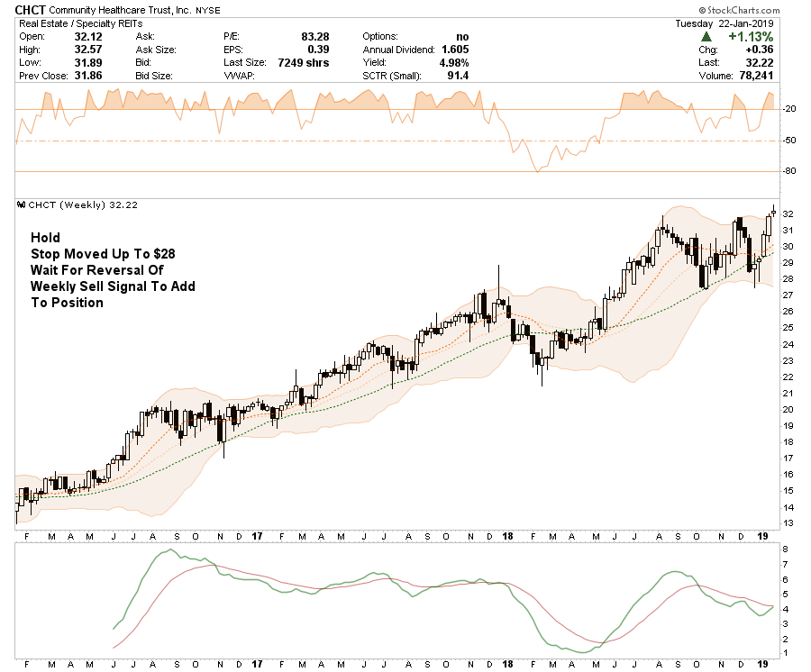Image resolution: width=811 pixels, height=672 pixels.
Task: Click the Chg value +0.36
Action: (760, 50)
